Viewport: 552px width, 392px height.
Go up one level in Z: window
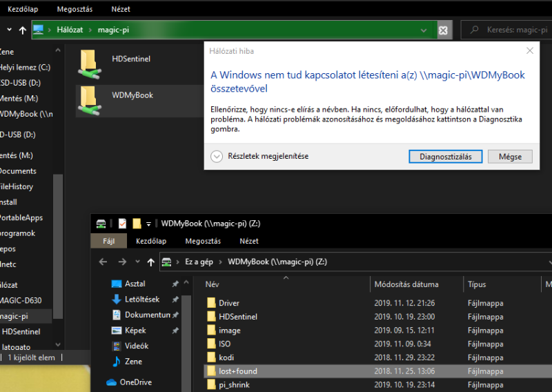(150, 262)
